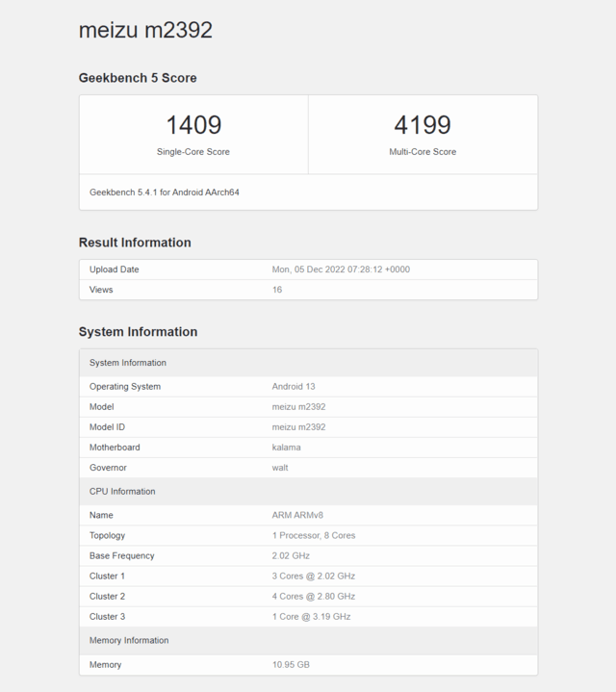This screenshot has height=692, width=616.
Task: Click the meizu m2392 page title
Action: pos(145,30)
